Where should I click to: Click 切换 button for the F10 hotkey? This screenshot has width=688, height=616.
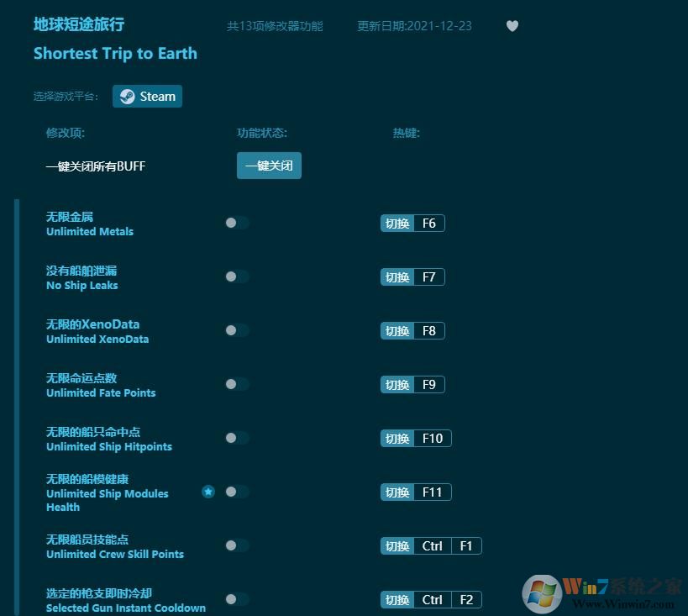[397, 439]
